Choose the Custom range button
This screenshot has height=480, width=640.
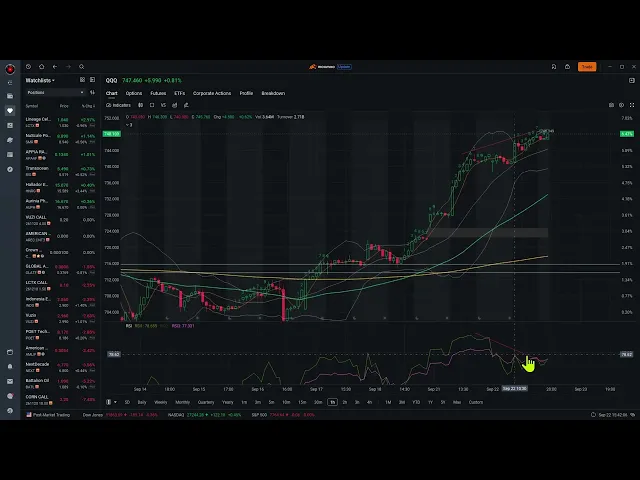point(476,402)
